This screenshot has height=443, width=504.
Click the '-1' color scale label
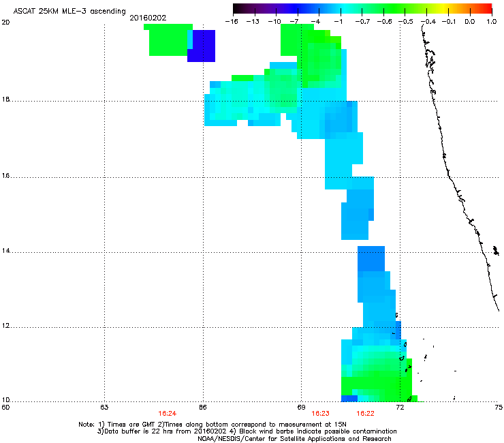(338, 22)
